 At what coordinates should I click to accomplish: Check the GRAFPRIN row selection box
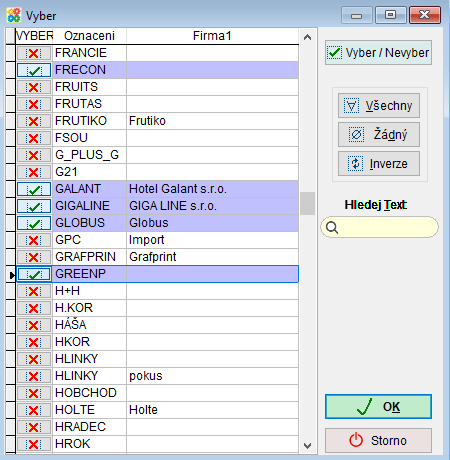click(x=34, y=257)
